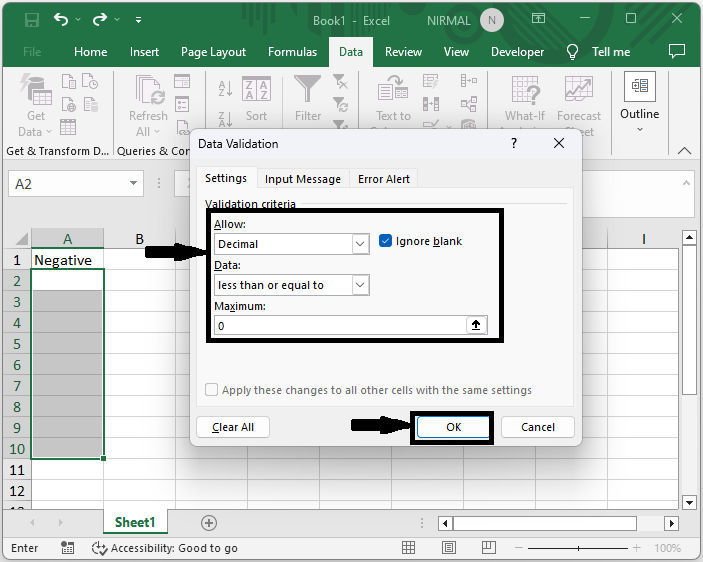Open the Formulas ribbon tab
Screen dimensions: 703x562
pyautogui.click(x=292, y=52)
